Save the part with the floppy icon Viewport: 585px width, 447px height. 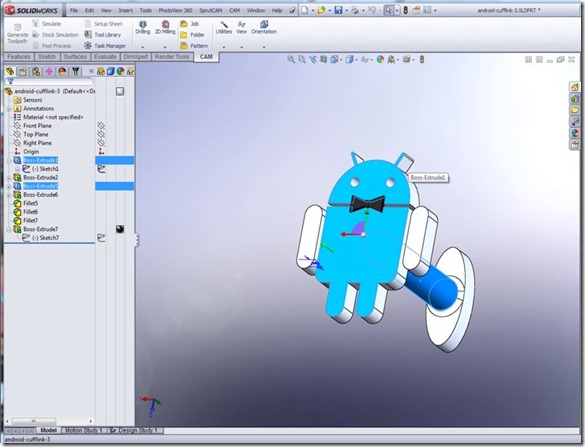point(338,10)
